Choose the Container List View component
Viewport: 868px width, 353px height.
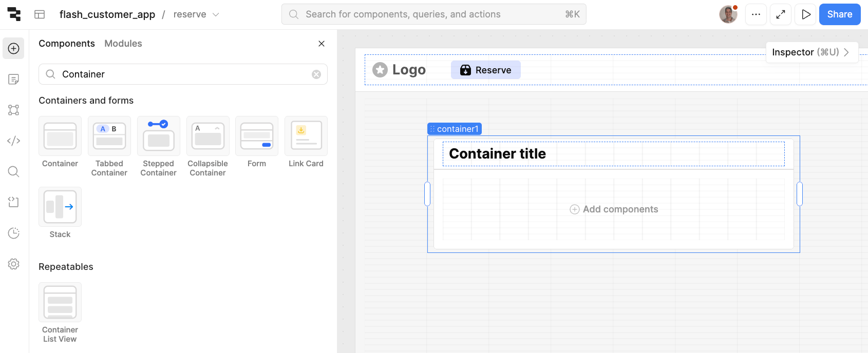pos(60,312)
